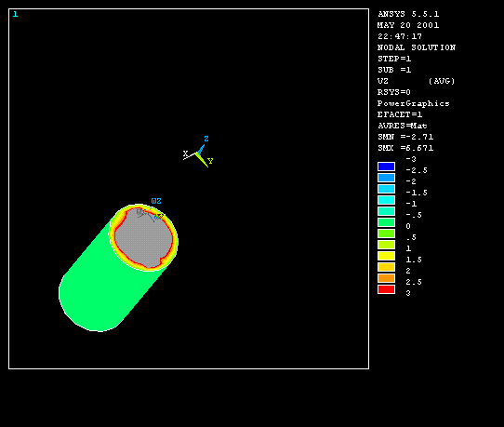This screenshot has height=427, width=504.
Task: Click the SMX =6.671 value text
Action: click(405, 148)
